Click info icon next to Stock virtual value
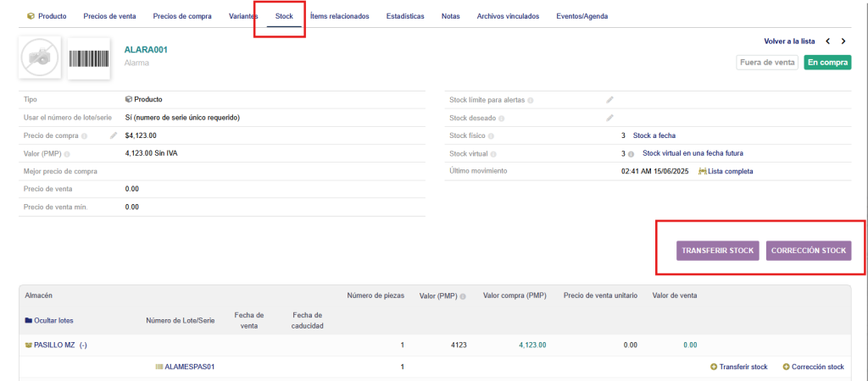 [x=632, y=154]
